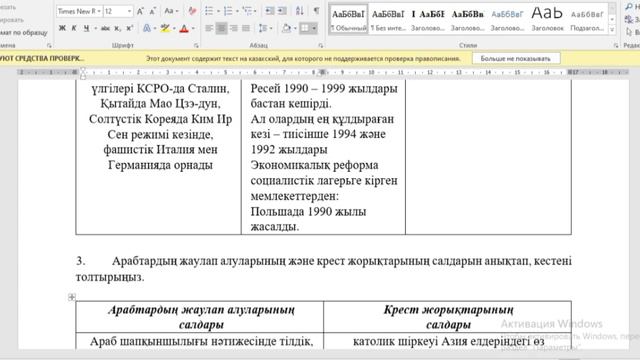Expand bullet list style dropdown arrow
The width and height of the screenshot is (640, 360).
(218, 11)
